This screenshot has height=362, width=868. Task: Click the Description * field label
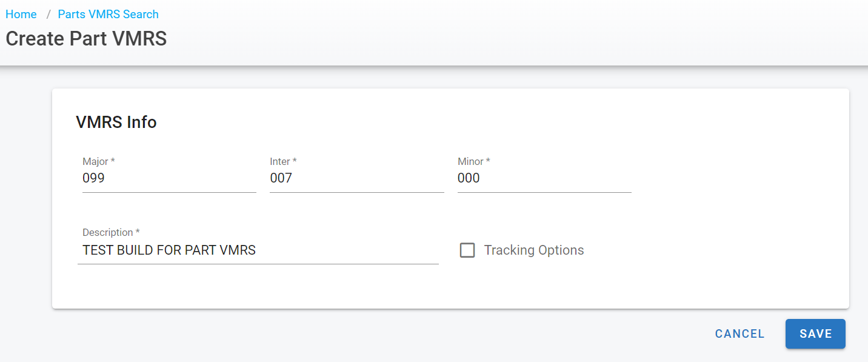[x=111, y=233]
